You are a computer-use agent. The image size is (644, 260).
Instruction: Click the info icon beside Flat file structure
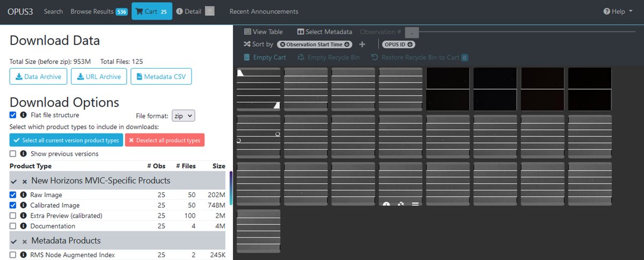(x=23, y=115)
